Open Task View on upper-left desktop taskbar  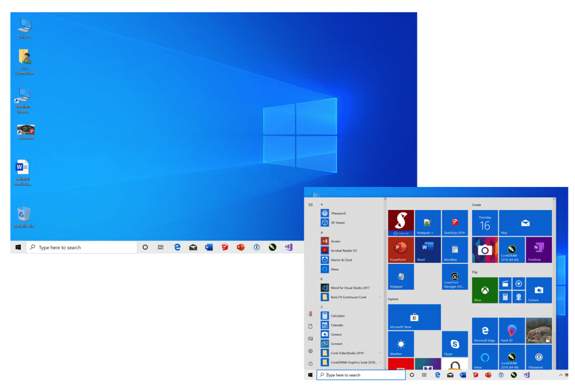(161, 247)
